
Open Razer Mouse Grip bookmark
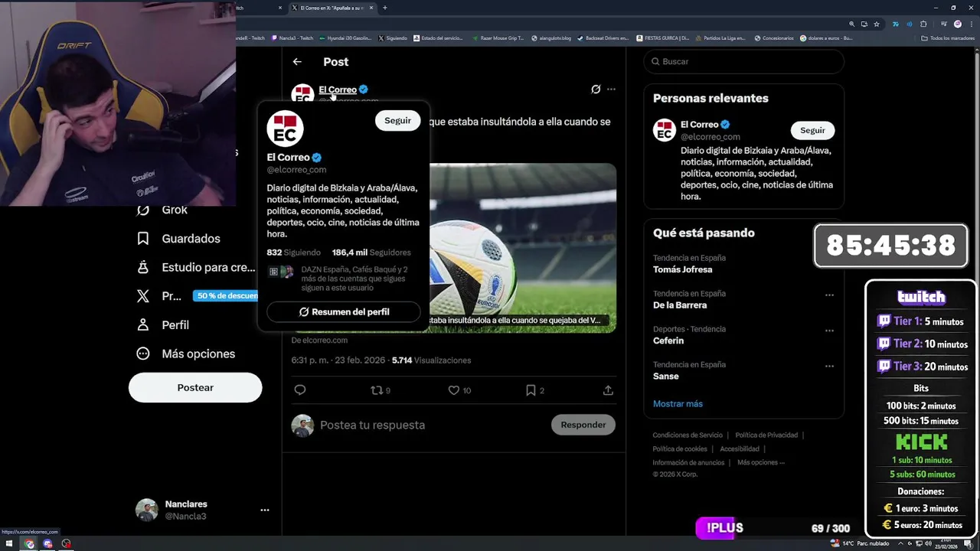click(498, 37)
